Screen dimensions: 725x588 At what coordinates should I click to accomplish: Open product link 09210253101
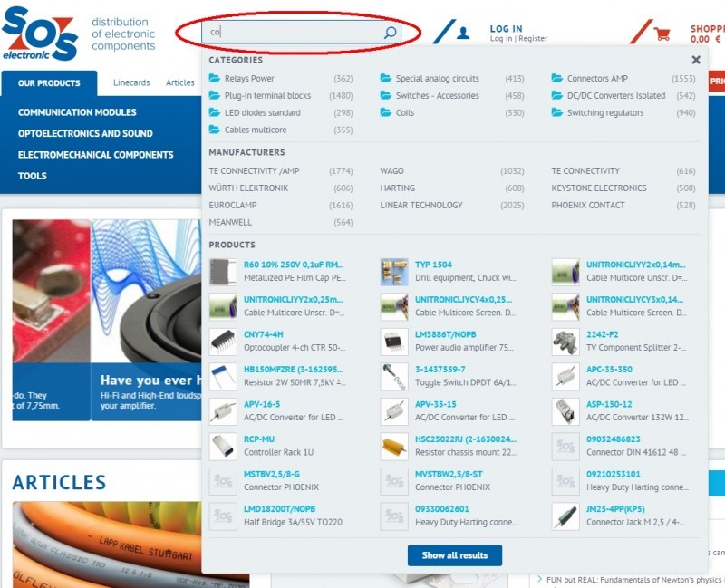[x=614, y=474]
